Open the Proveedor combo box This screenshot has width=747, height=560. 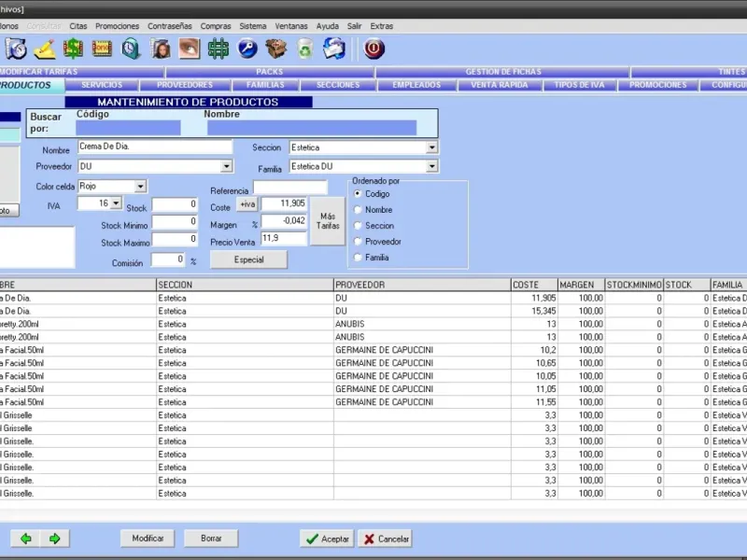click(x=226, y=167)
